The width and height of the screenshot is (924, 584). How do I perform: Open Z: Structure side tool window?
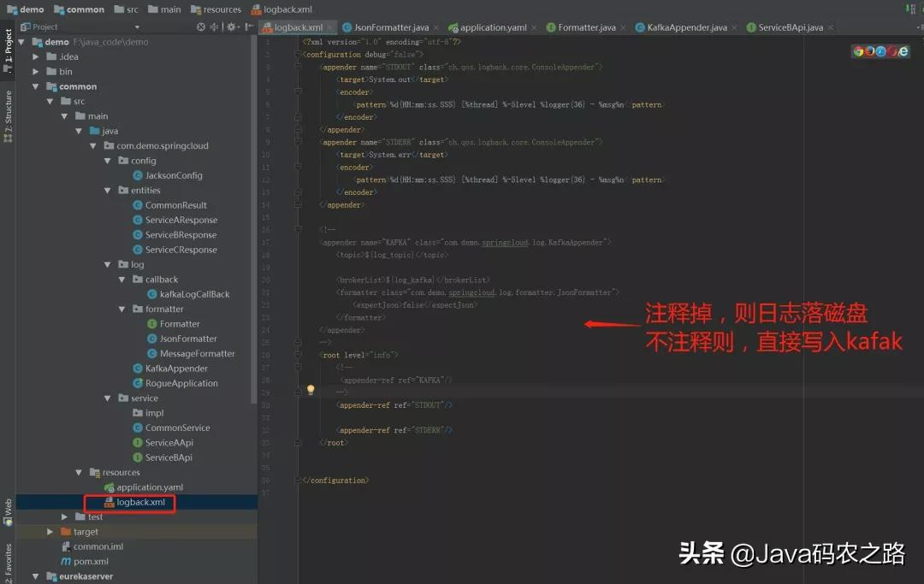click(8, 116)
